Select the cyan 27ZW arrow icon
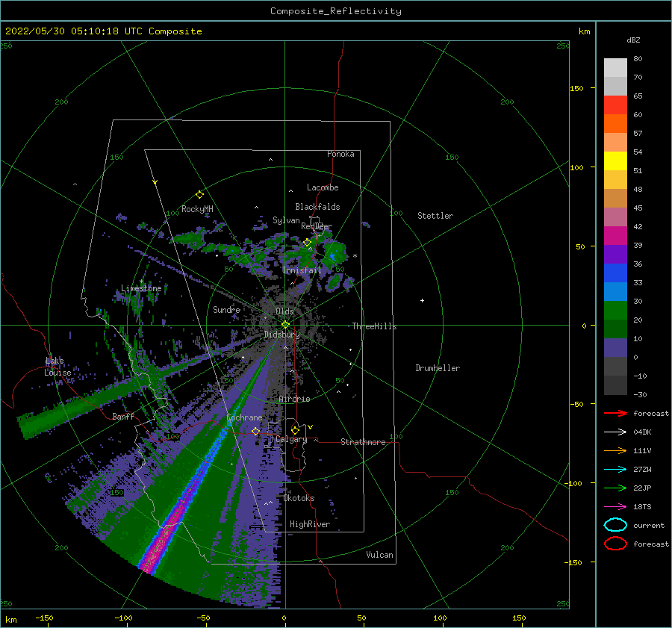The width and height of the screenshot is (672, 628). [x=615, y=469]
